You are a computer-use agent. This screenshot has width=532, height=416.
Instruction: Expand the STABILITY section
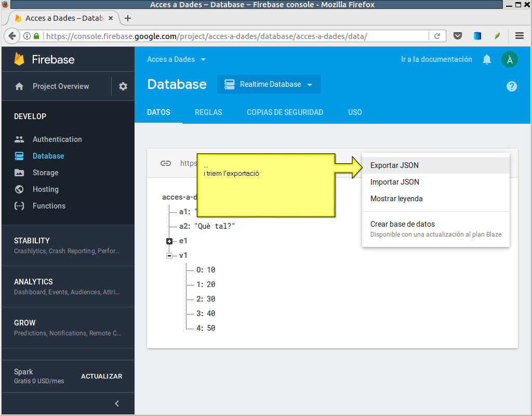coord(68,245)
